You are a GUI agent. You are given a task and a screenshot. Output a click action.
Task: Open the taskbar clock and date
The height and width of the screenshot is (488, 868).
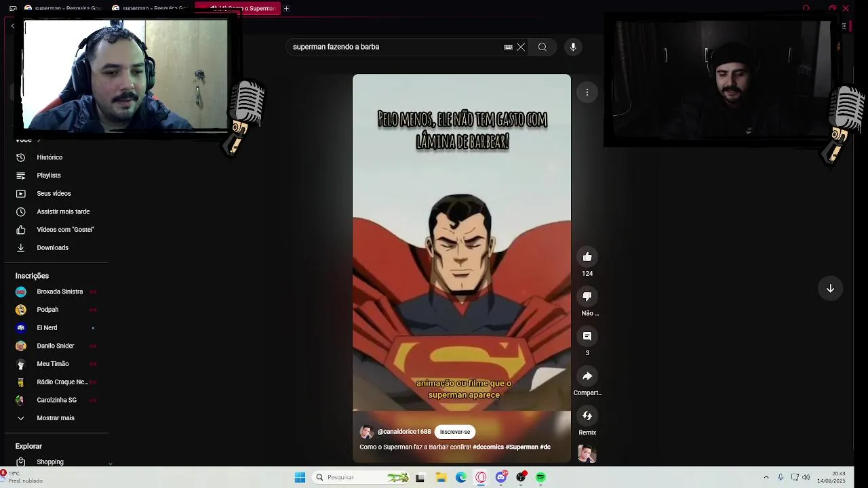(831, 477)
